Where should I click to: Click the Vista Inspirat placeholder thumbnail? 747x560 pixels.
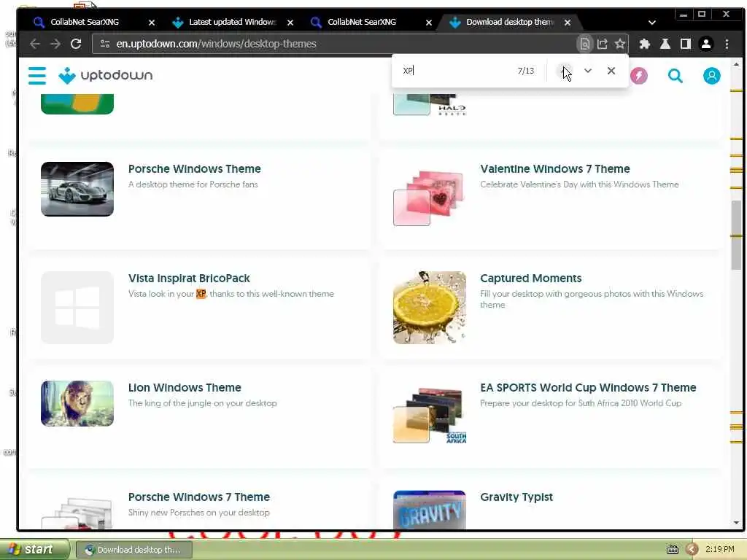[x=77, y=308]
